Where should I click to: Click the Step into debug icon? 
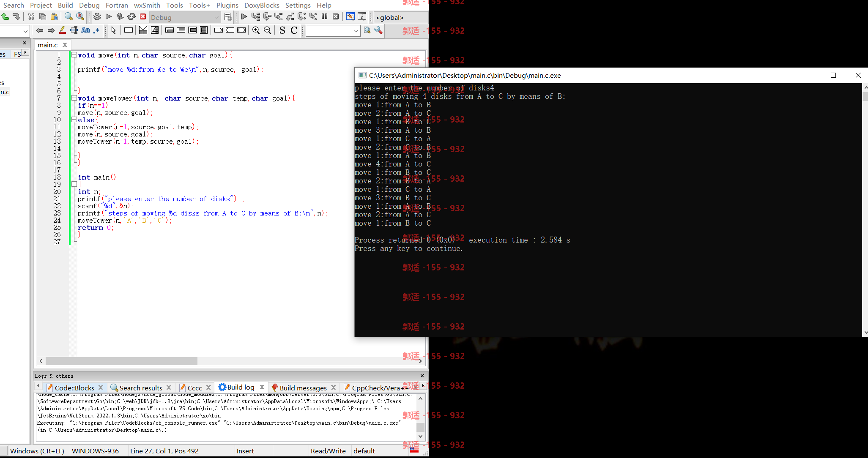click(279, 17)
